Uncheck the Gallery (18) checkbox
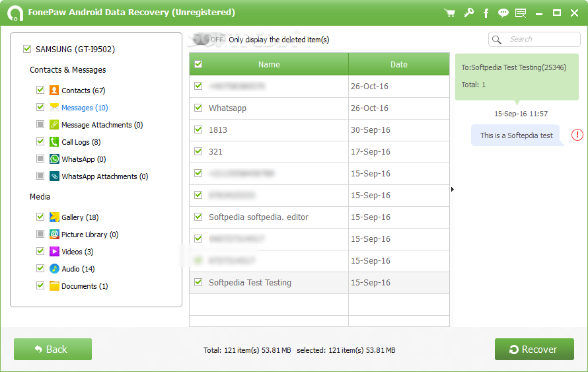Viewport: 588px width, 372px height. [x=40, y=217]
